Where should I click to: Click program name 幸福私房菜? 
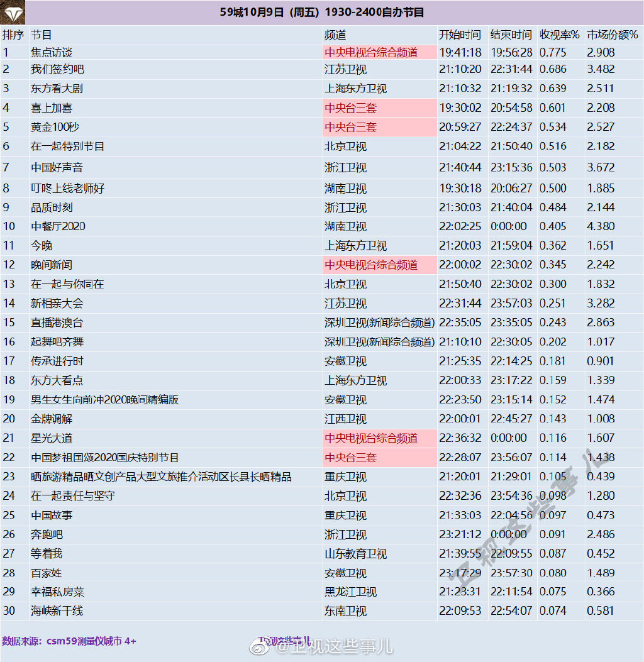[x=57, y=592]
